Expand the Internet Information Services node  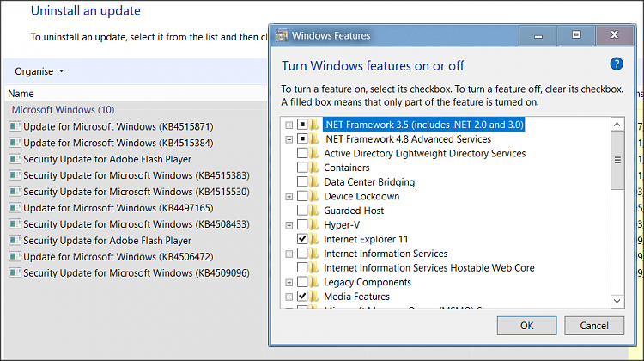point(289,254)
